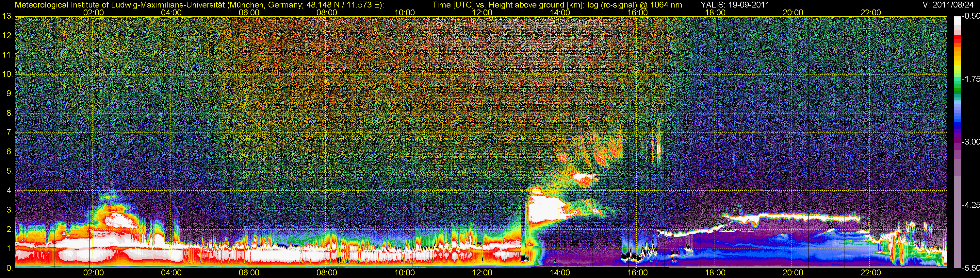Click the height axis label '7.'
The image size is (980, 278).
[9, 132]
